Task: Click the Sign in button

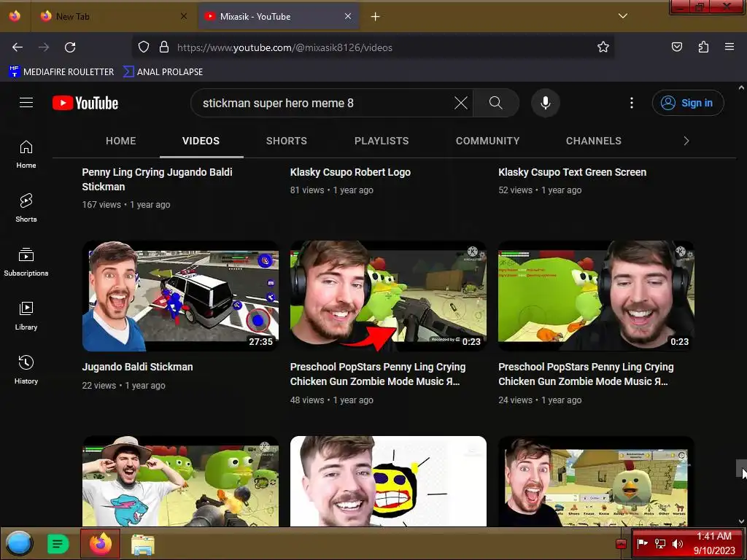Action: [x=687, y=103]
